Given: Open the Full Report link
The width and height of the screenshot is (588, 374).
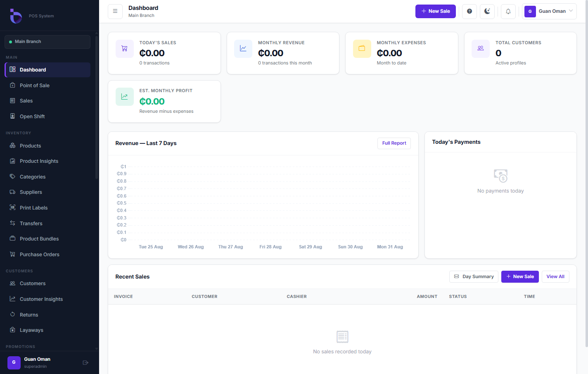Looking at the screenshot, I should pyautogui.click(x=394, y=143).
